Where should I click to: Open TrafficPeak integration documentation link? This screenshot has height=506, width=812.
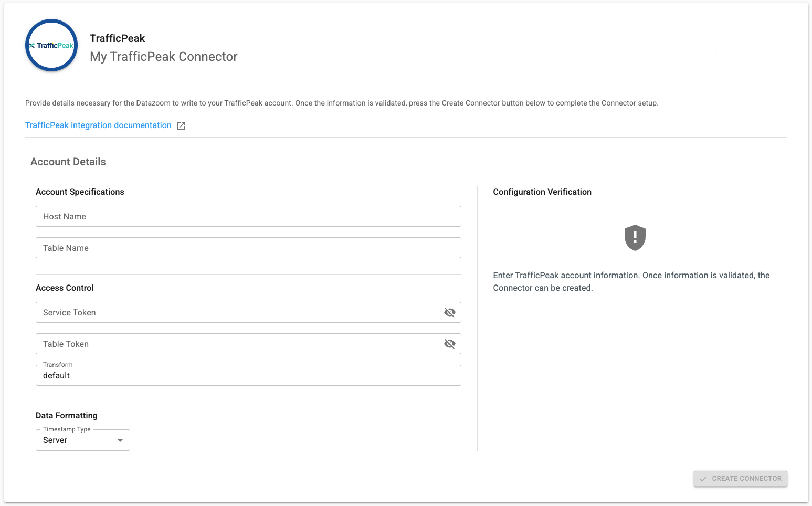98,125
